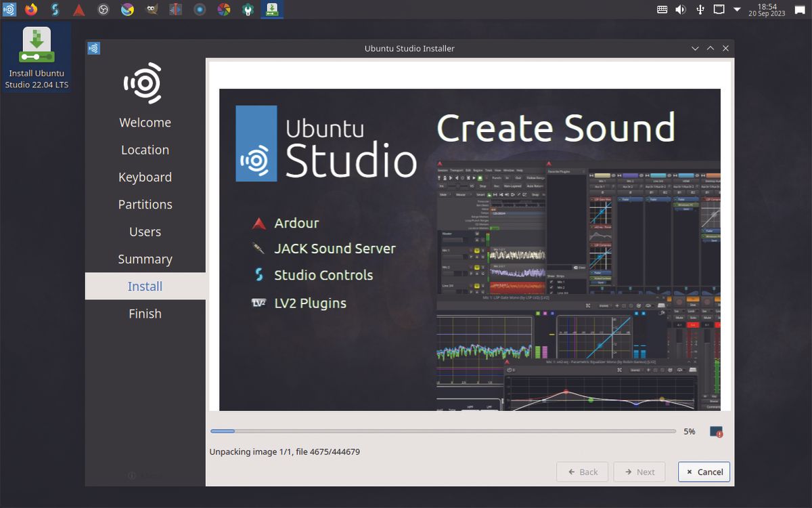Screen dimensions: 812x508
Task: Click the LV2 Plugins icon in the slideshow
Action: [x=258, y=303]
